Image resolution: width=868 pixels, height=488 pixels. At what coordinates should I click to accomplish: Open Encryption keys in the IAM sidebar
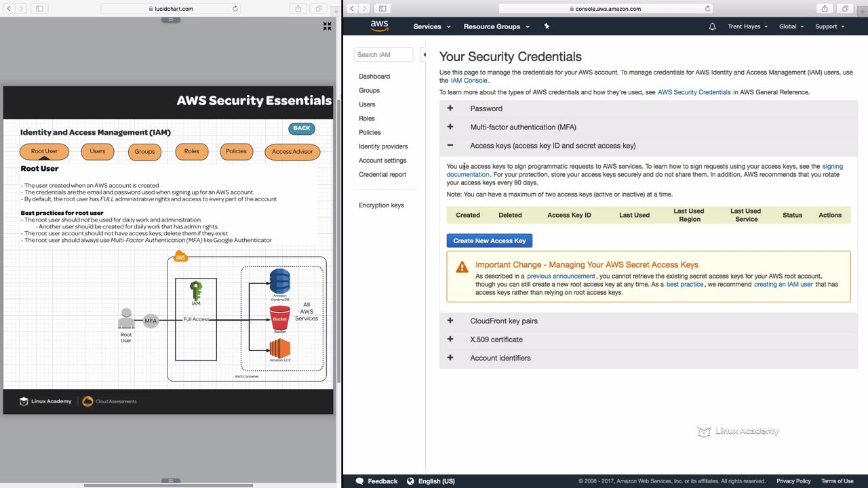click(381, 205)
